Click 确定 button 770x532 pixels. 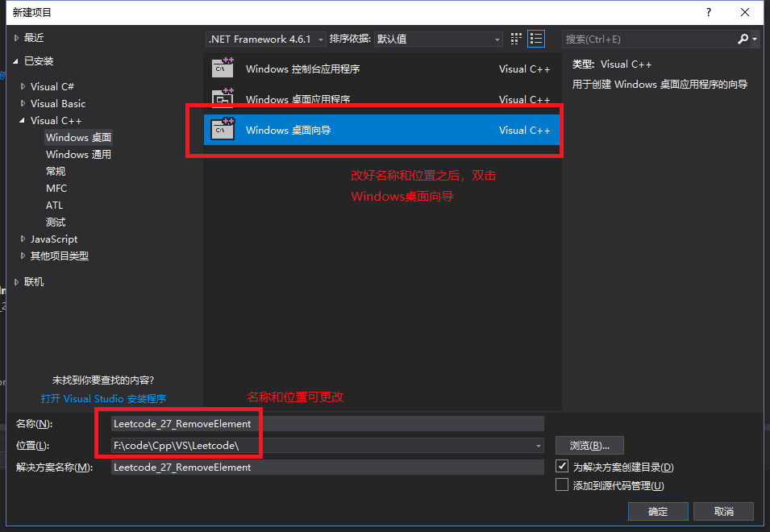point(658,511)
